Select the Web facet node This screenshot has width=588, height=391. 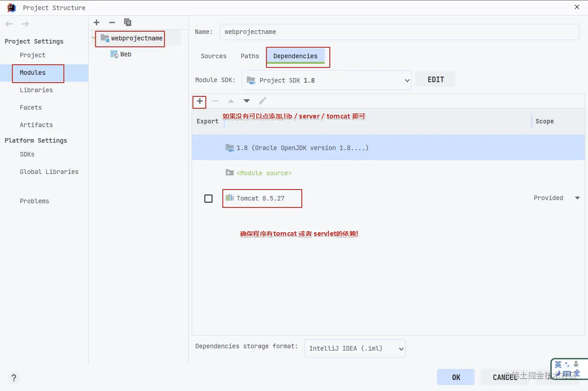pos(126,54)
